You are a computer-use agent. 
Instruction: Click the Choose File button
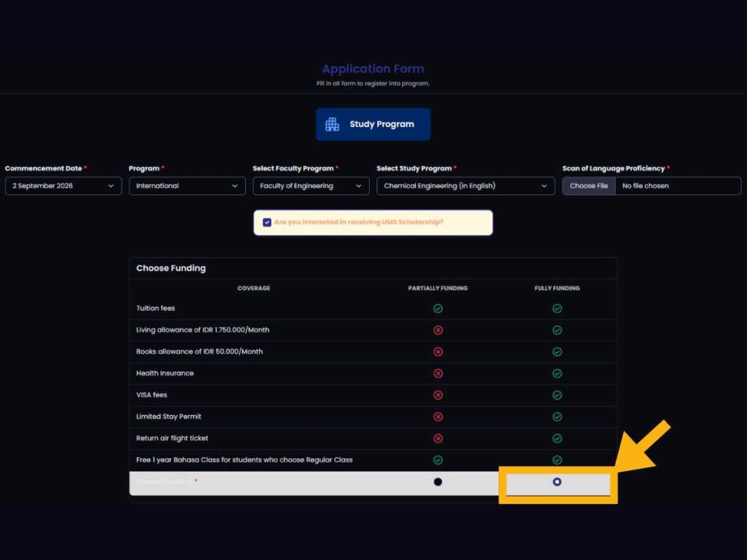589,186
